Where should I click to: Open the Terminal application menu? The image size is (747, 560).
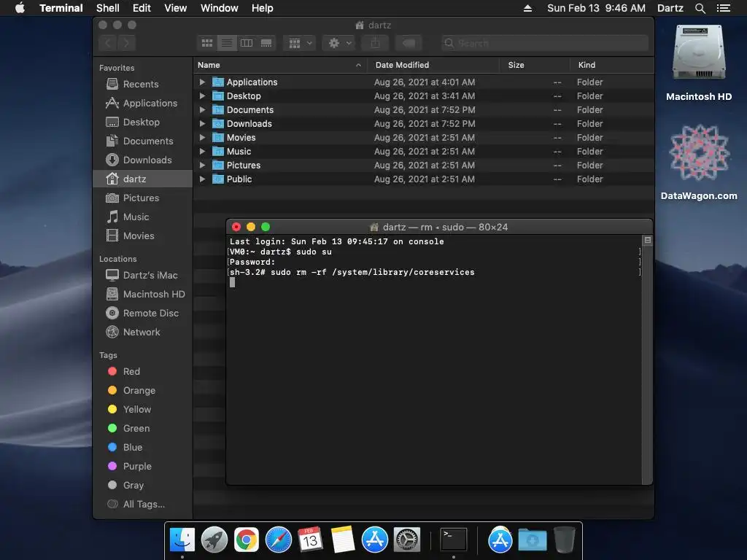tap(61, 8)
